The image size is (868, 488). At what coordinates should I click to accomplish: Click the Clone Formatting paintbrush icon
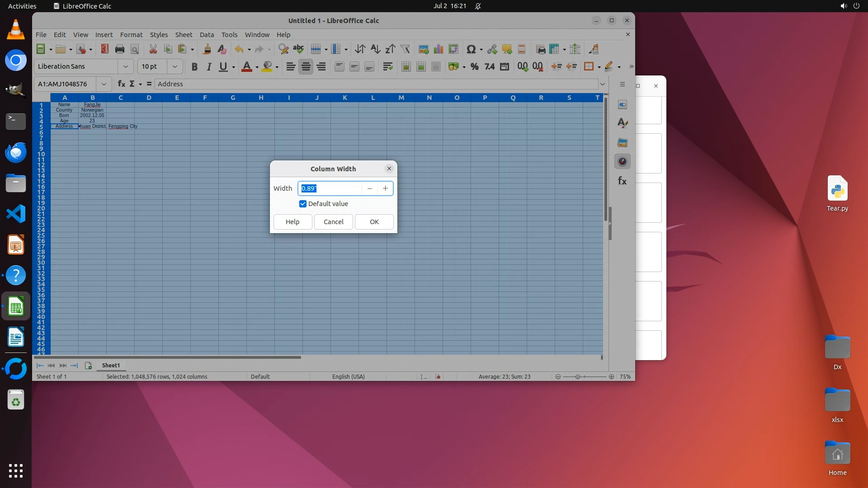pos(207,49)
